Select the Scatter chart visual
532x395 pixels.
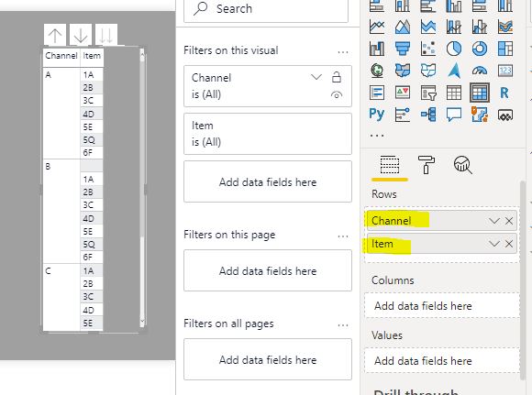tap(428, 49)
